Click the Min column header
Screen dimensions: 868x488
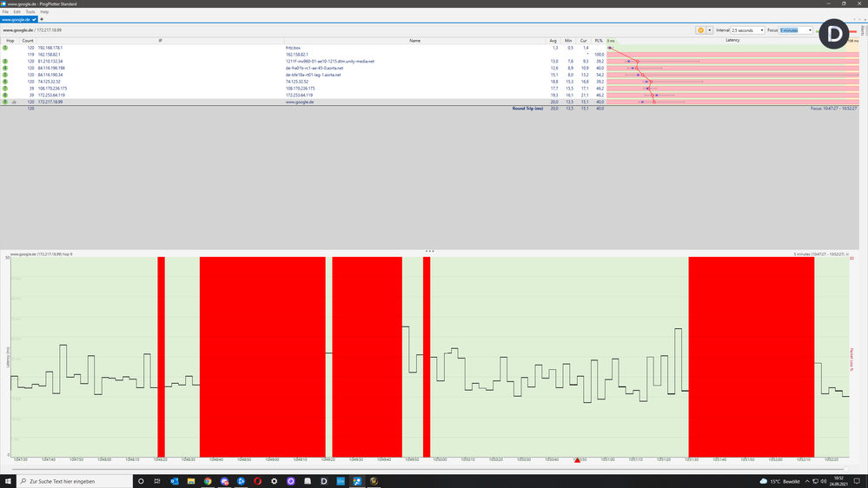(568, 41)
